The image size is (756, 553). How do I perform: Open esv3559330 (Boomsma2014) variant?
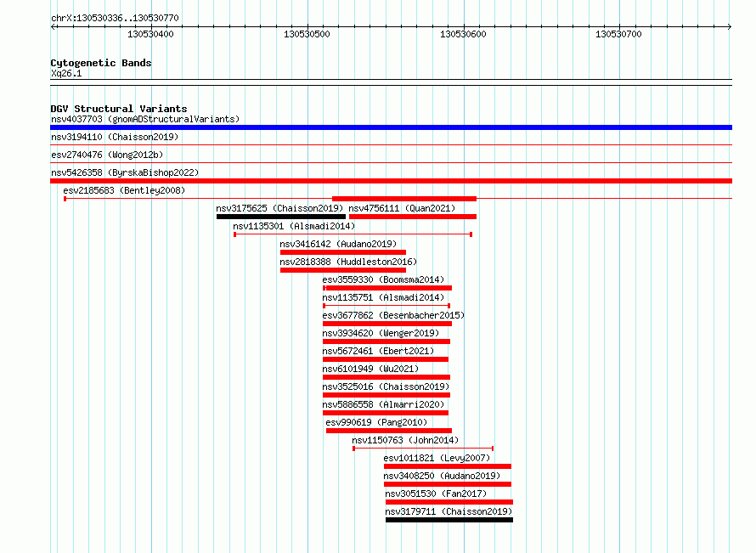[x=383, y=279]
